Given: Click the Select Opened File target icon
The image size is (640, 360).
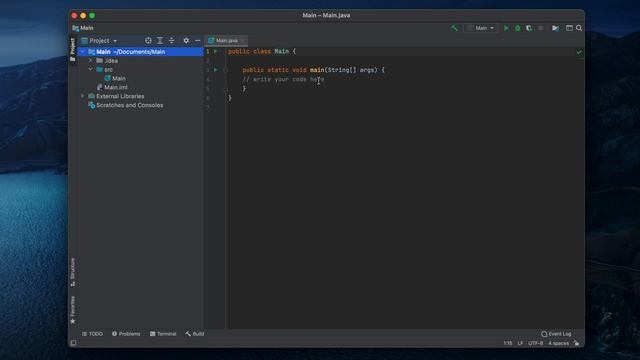Looking at the screenshot, I should (148, 40).
